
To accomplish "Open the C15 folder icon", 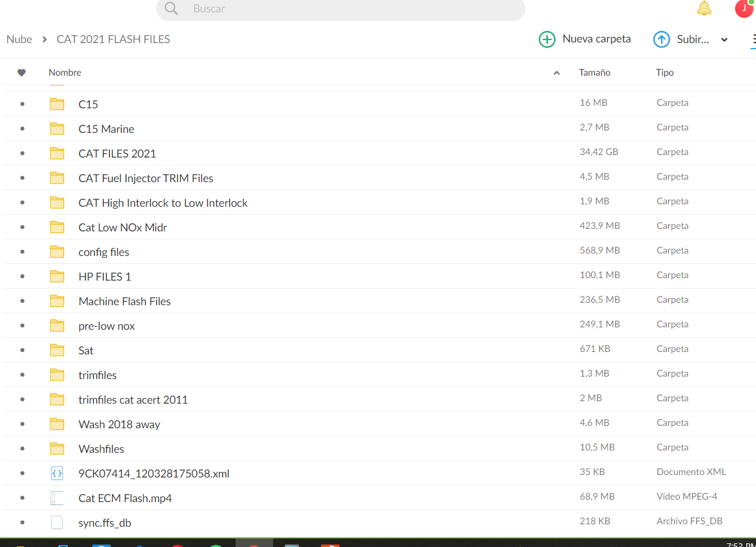I will point(57,104).
